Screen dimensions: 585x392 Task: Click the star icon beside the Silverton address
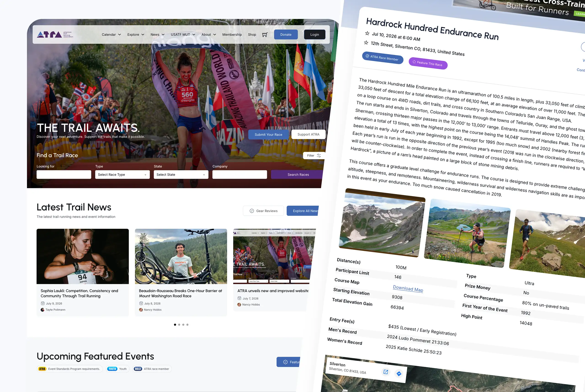pos(366,42)
